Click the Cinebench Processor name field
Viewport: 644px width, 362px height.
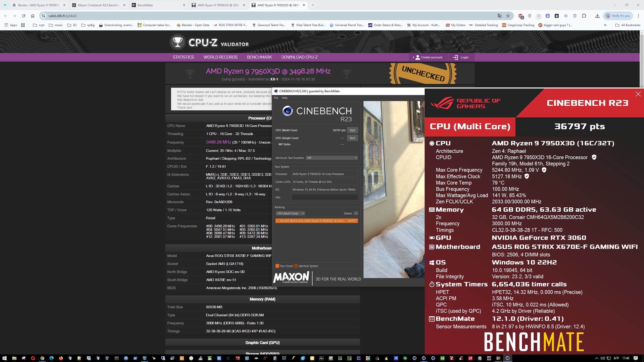point(325,174)
